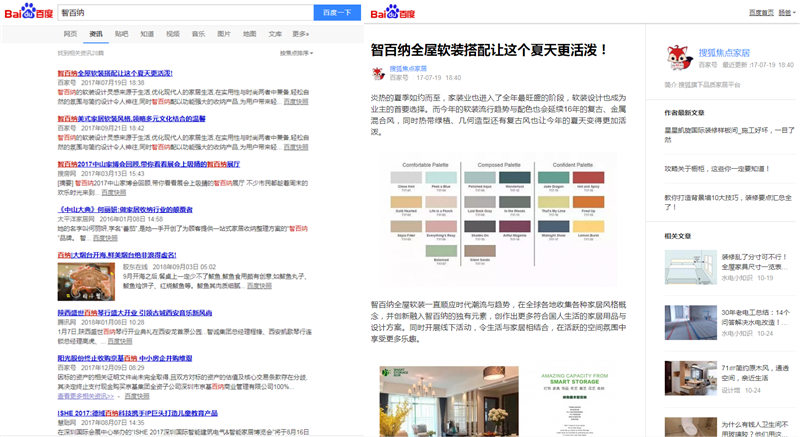Click 百度快照 under the 2017中山家博会 result
The height and width of the screenshot is (437, 800).
(113, 193)
